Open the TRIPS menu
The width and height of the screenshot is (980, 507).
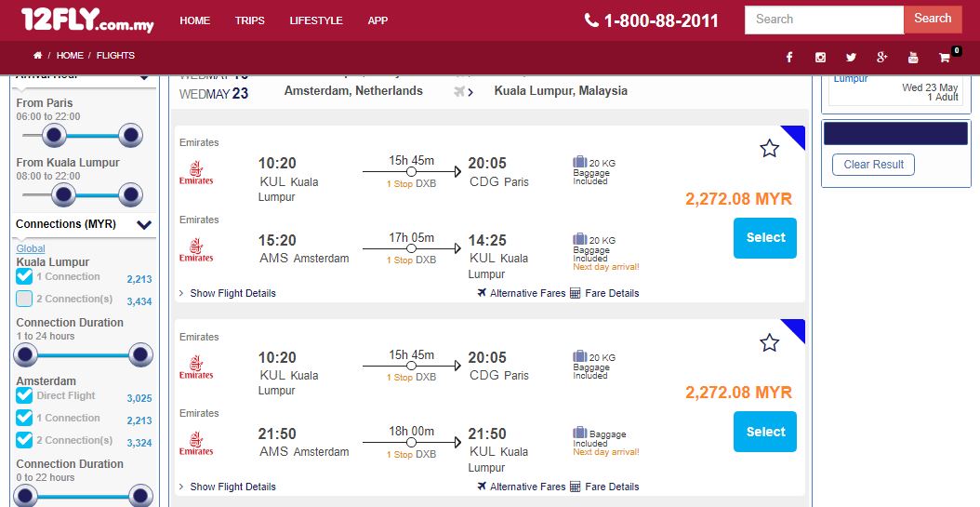pyautogui.click(x=250, y=20)
